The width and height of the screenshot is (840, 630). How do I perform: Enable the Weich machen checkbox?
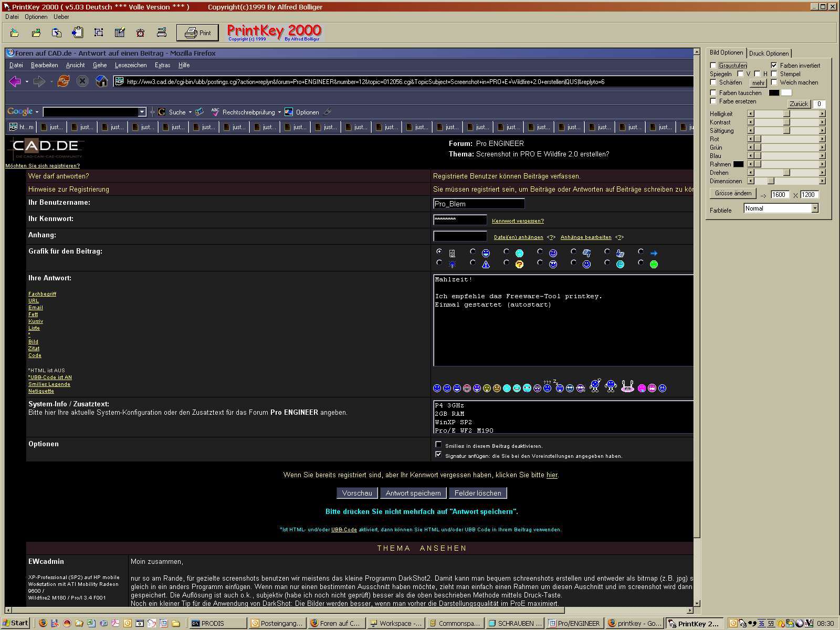point(774,82)
